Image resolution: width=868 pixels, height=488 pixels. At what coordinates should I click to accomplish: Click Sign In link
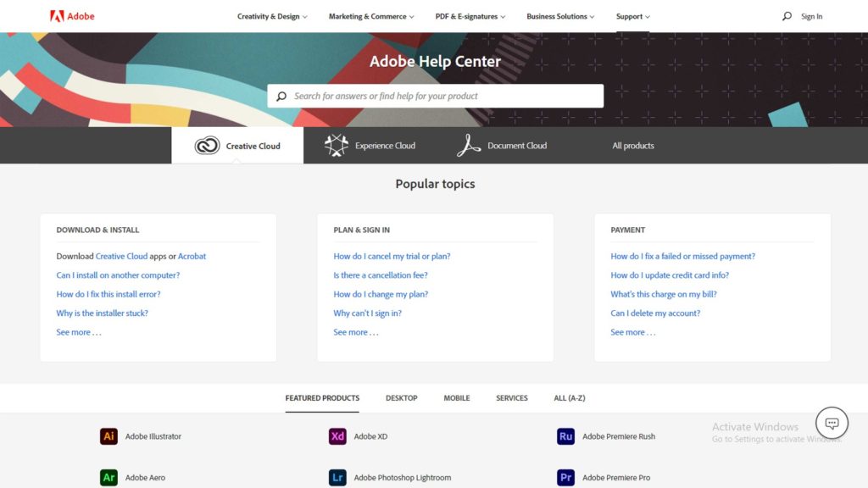811,17
